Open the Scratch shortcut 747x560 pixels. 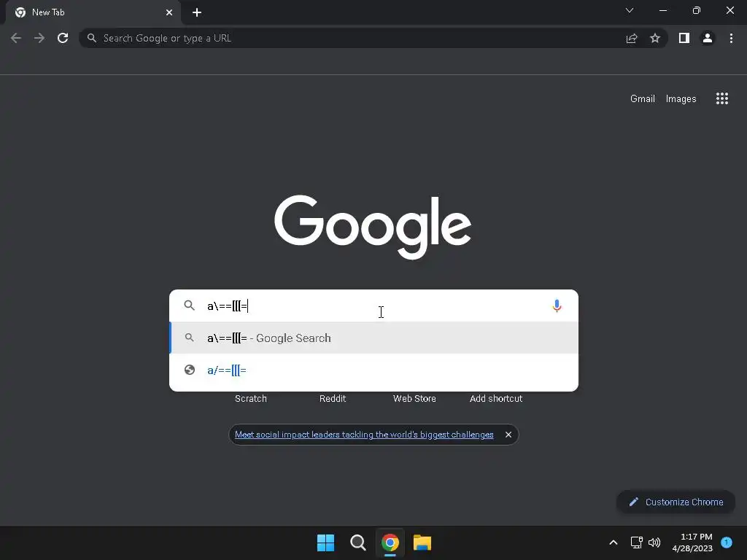tap(251, 399)
